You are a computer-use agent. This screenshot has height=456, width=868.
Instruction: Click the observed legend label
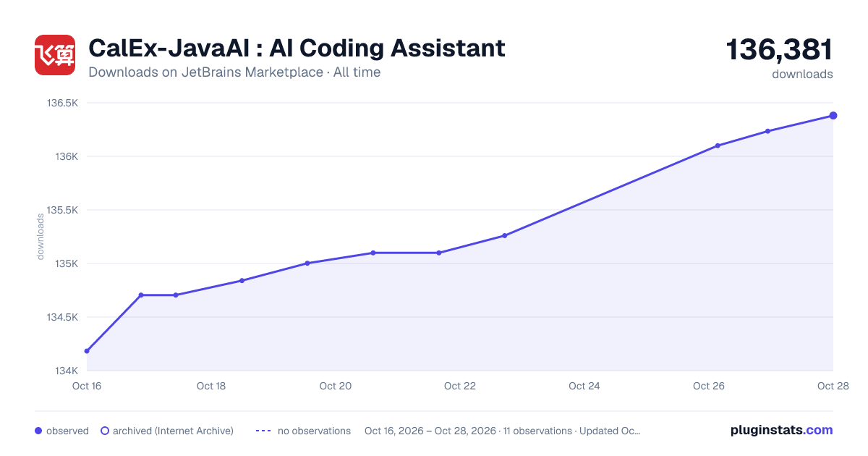coord(67,431)
